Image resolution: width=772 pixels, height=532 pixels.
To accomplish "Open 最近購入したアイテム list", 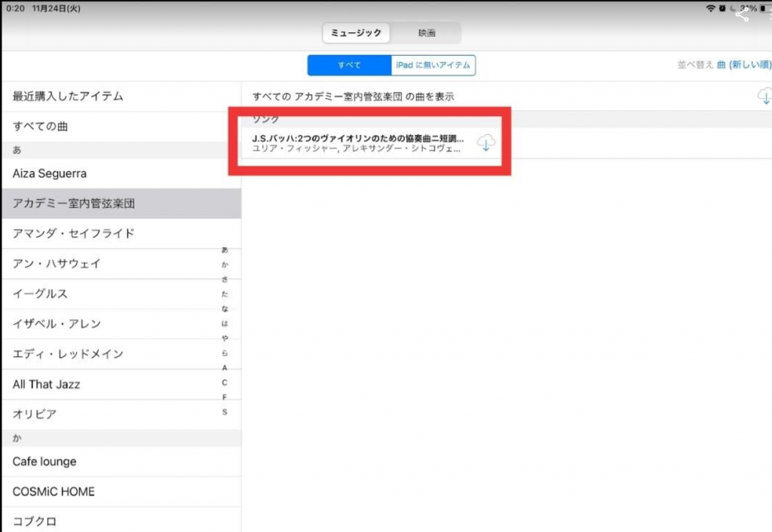I will point(121,96).
